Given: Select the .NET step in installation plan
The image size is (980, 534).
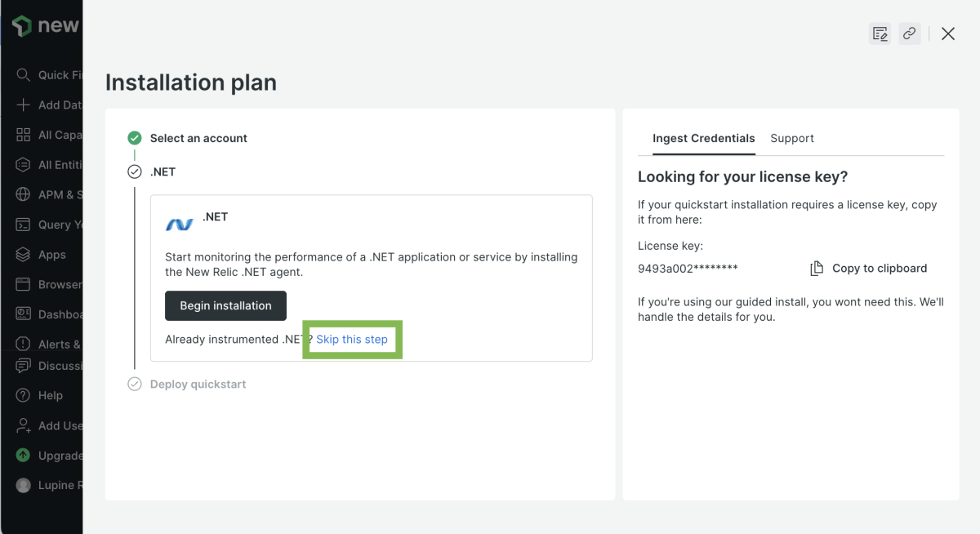Looking at the screenshot, I should [x=163, y=172].
